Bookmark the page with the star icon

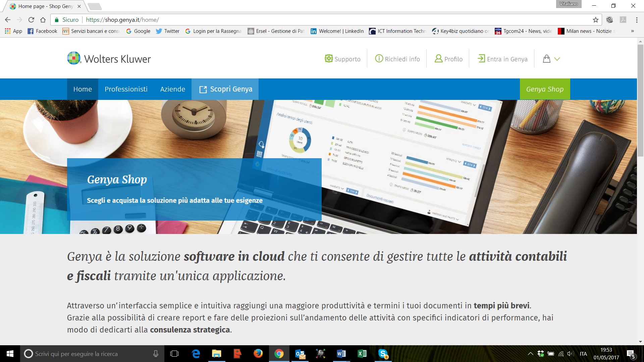coord(596,20)
